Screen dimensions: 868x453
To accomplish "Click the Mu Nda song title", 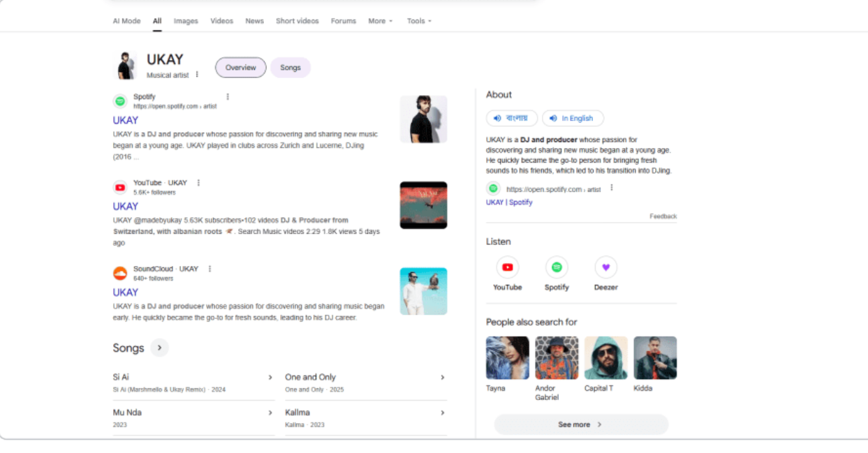I will pos(127,413).
